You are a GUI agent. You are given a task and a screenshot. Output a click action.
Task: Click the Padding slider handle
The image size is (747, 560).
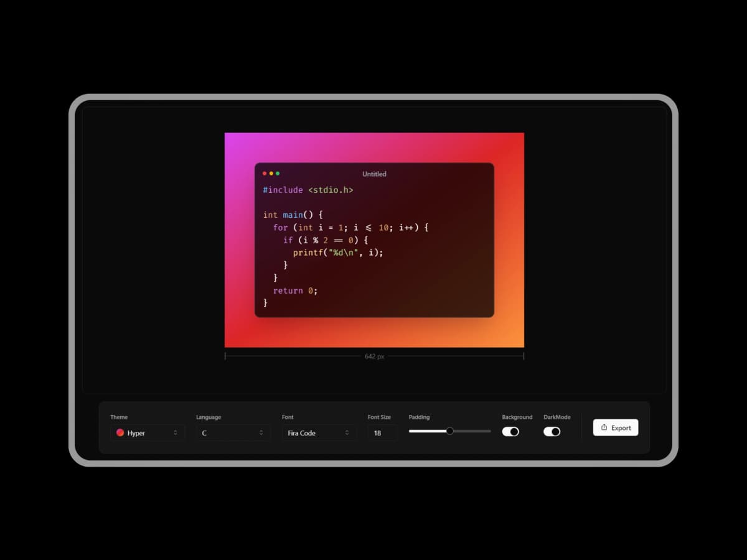[449, 431]
